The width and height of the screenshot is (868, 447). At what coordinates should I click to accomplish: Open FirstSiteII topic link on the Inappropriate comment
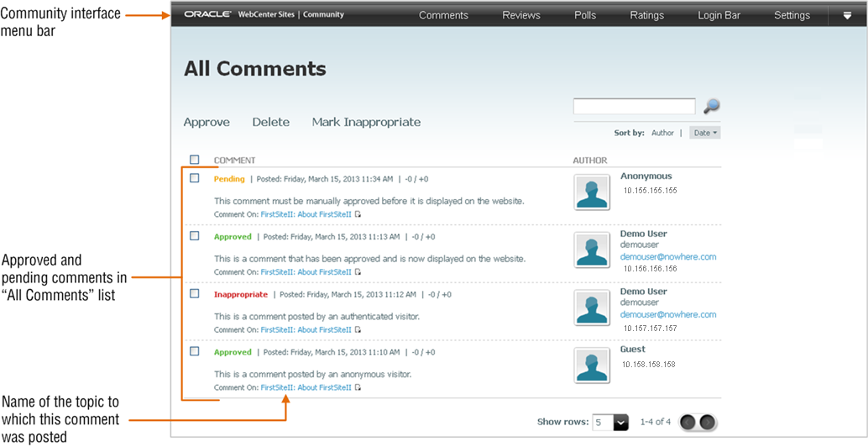tap(306, 329)
